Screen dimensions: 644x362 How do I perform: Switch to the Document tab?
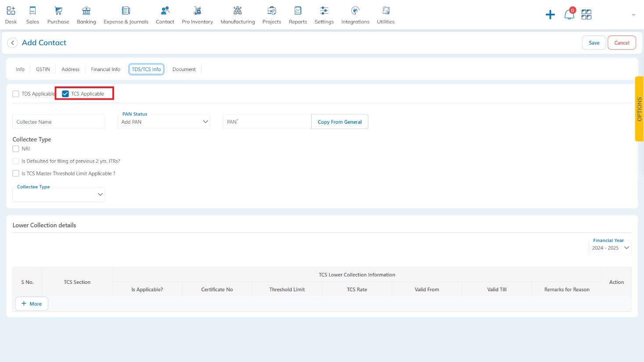[x=184, y=69]
